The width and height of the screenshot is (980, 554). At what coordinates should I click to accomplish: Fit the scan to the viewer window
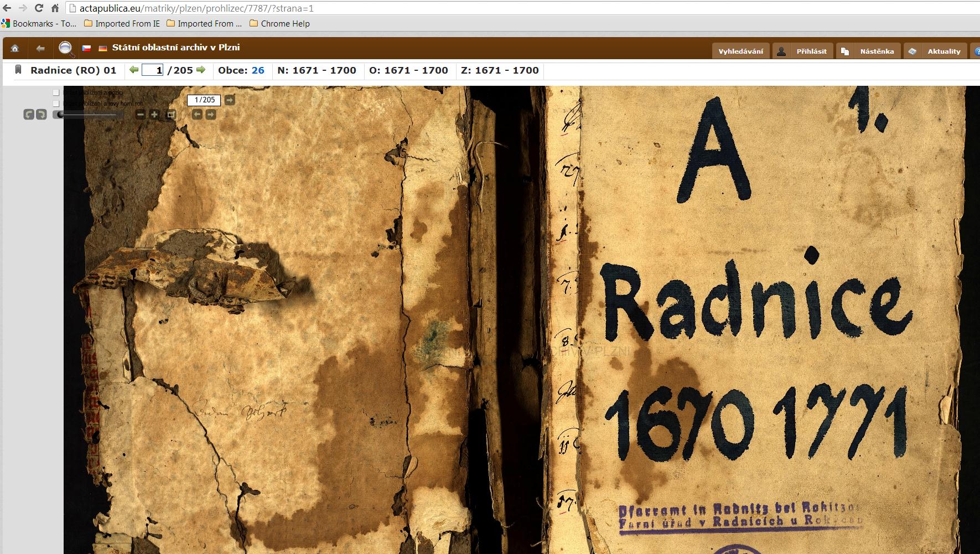(171, 115)
